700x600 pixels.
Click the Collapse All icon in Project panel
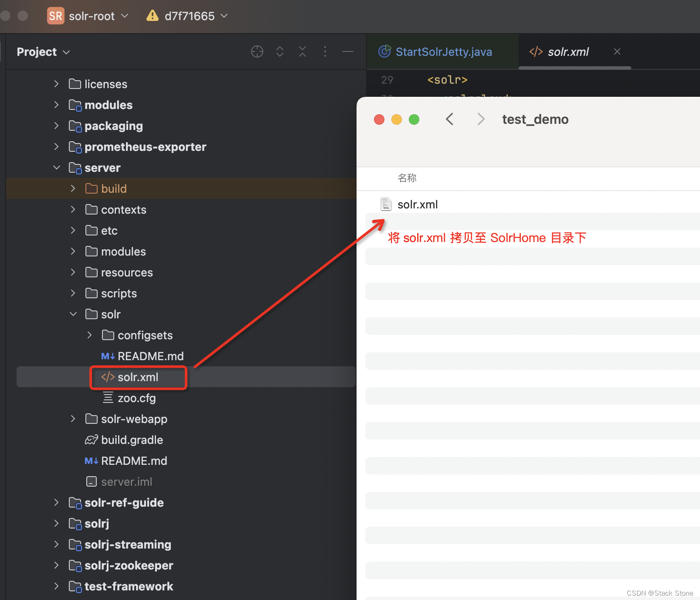coord(302,51)
